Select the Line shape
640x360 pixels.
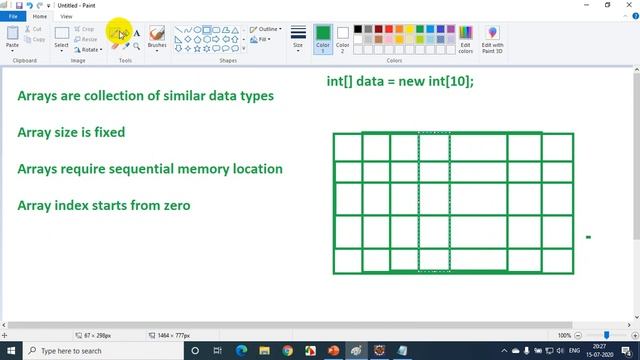(x=178, y=30)
